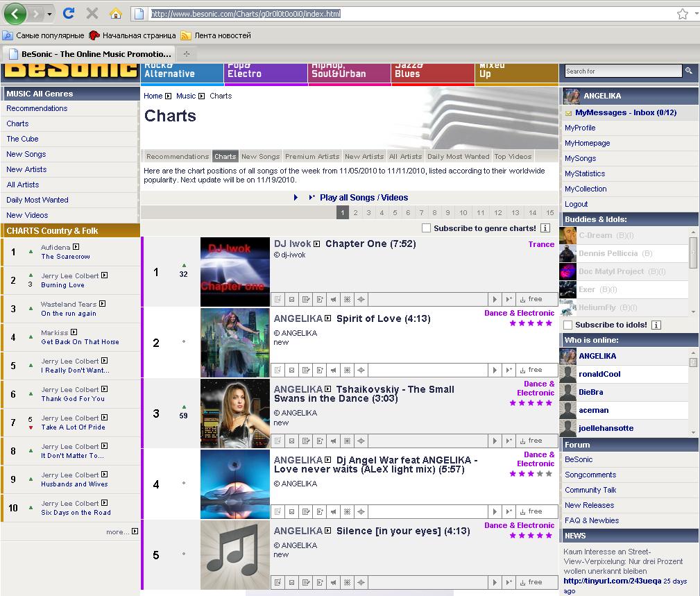Image resolution: width=700 pixels, height=596 pixels.
Task: Click the info icon beside Subscribe to idols
Action: point(656,325)
